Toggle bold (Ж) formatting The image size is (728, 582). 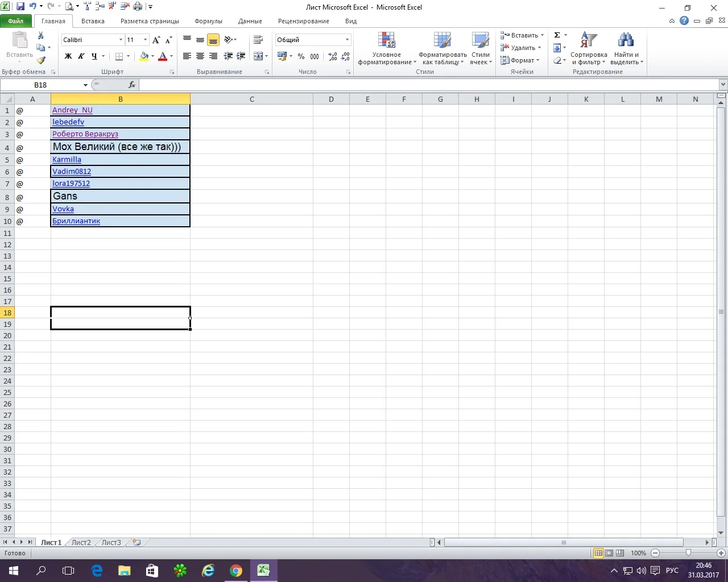(x=68, y=56)
